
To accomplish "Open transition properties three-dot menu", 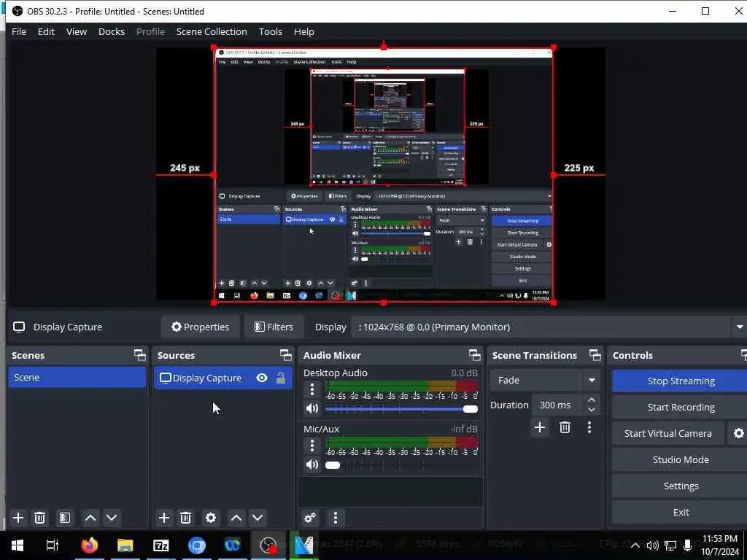I will (589, 427).
